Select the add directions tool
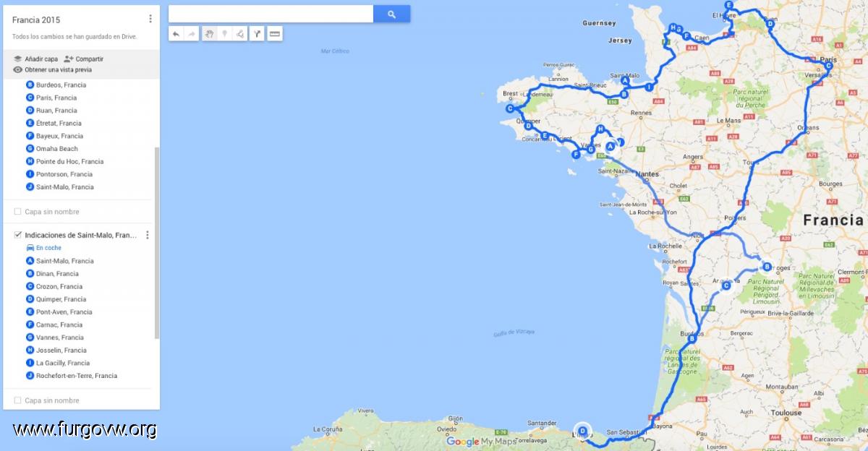Viewport: 868px width, 451px height. (257, 33)
